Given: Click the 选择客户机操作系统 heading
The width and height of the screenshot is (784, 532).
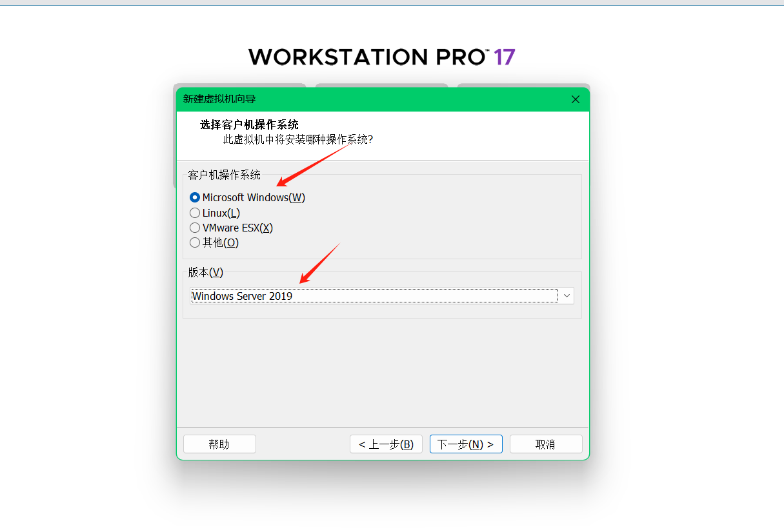Looking at the screenshot, I should tap(249, 124).
